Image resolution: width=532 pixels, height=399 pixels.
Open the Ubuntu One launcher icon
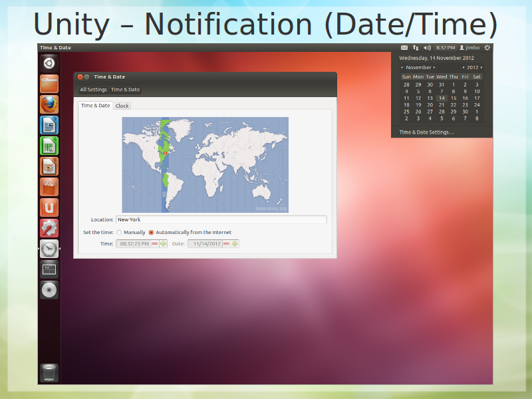(x=49, y=207)
